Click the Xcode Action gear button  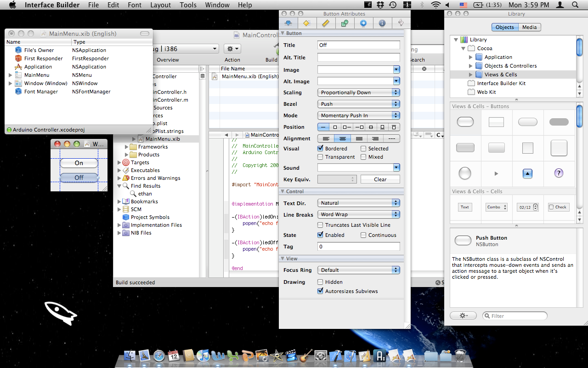click(232, 48)
